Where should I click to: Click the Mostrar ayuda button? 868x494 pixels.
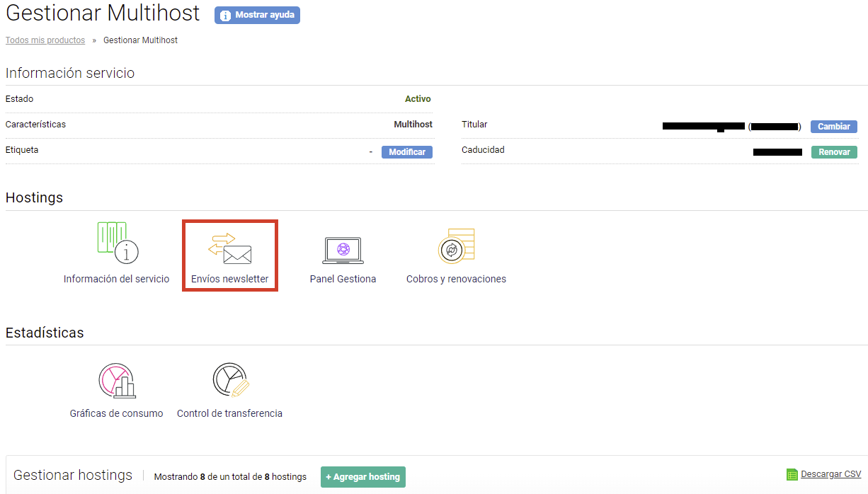click(257, 15)
